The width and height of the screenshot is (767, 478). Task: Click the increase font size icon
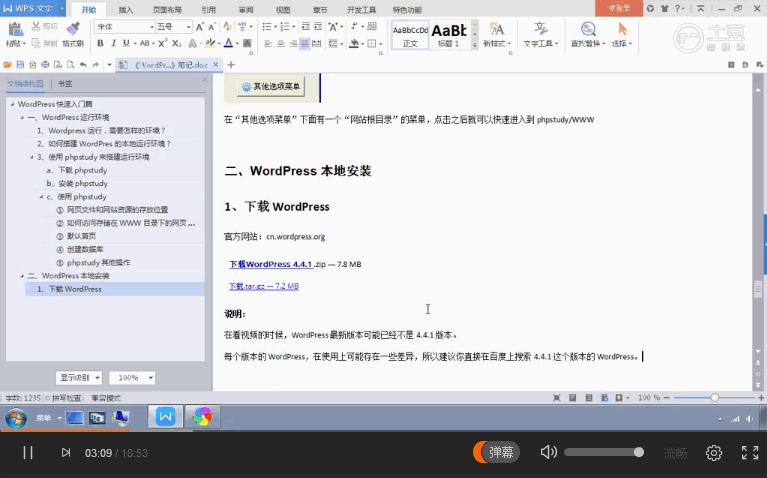200,27
